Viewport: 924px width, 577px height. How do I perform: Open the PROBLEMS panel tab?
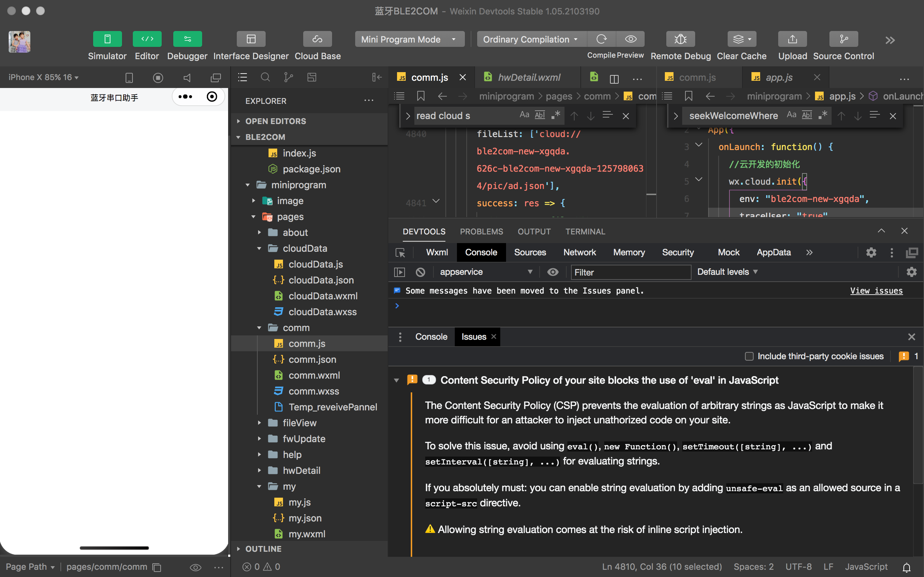click(x=481, y=232)
